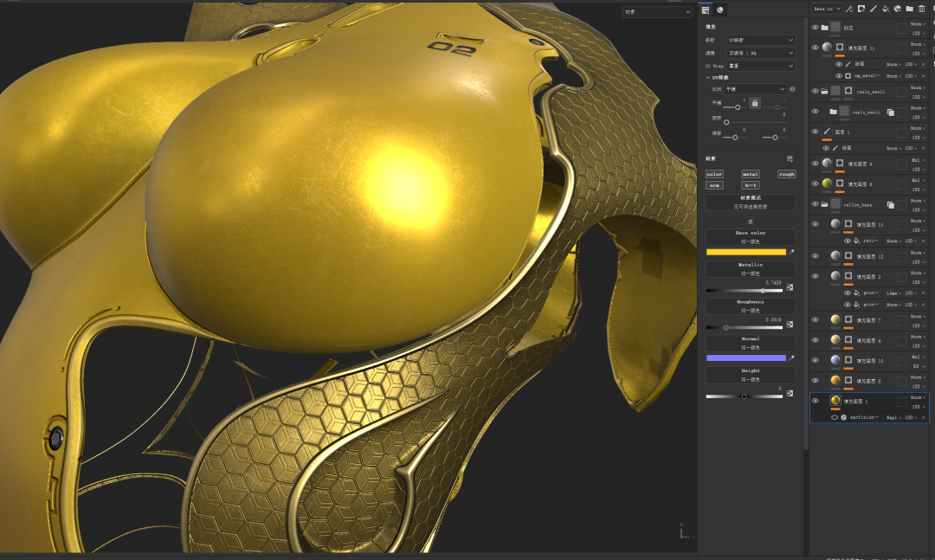The height and width of the screenshot is (560, 935).
Task: Hide the yellow_base folder
Action: point(816,204)
